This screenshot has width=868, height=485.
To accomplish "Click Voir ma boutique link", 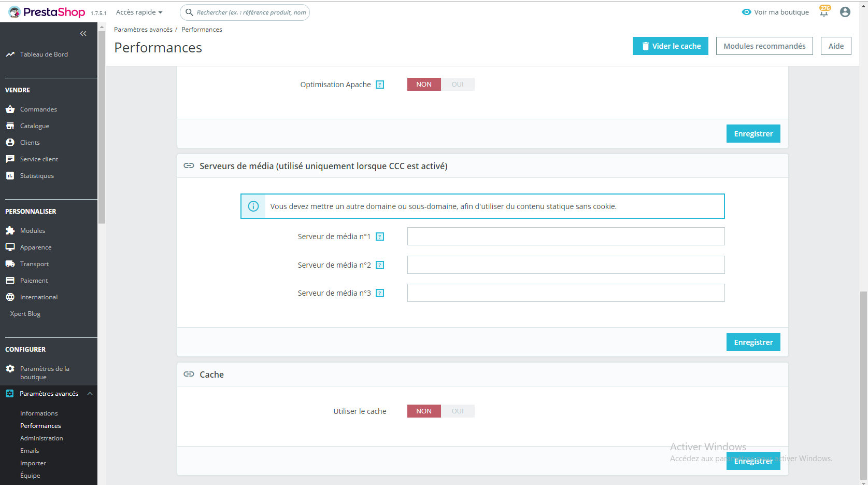I will (x=781, y=12).
